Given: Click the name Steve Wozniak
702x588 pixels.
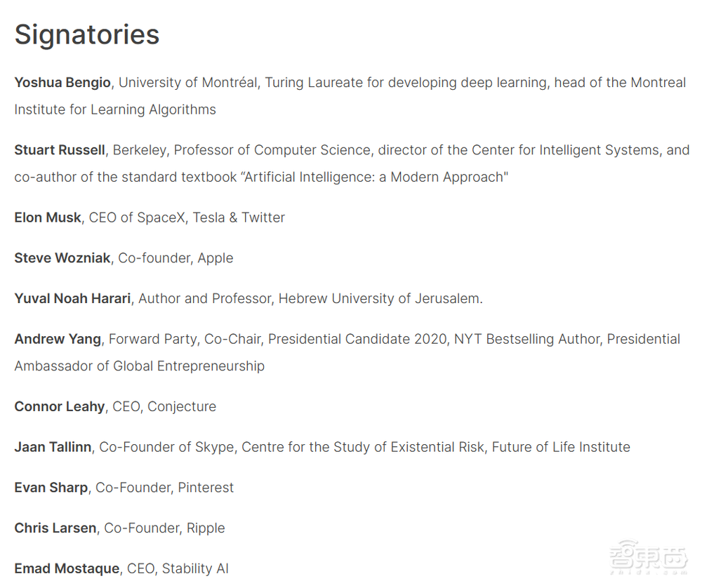Looking at the screenshot, I should (x=62, y=258).
